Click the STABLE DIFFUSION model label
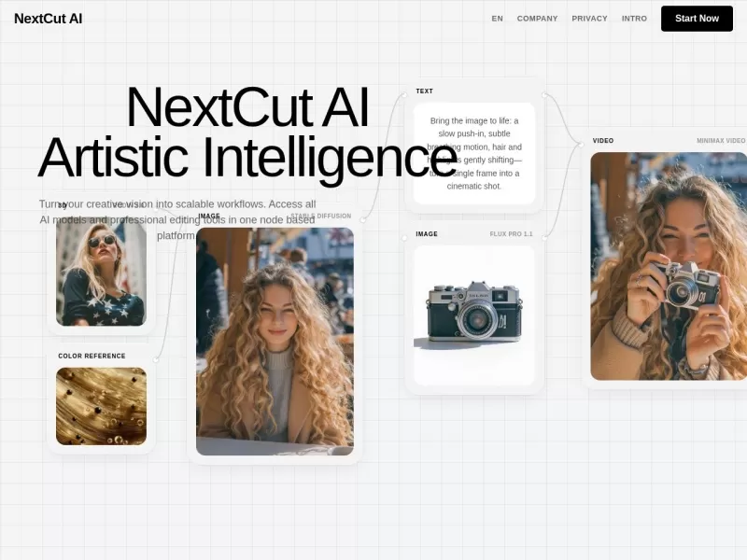Image resolution: width=747 pixels, height=560 pixels. tap(321, 217)
